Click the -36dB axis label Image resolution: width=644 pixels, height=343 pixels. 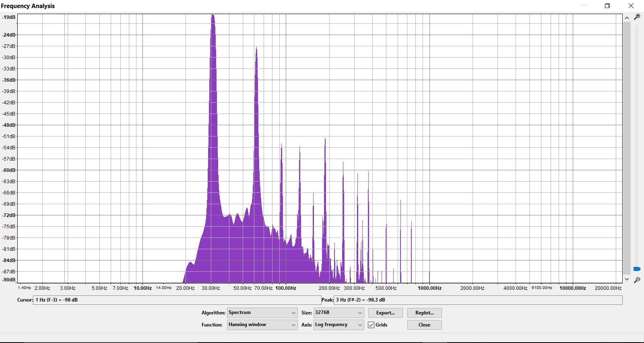9,80
